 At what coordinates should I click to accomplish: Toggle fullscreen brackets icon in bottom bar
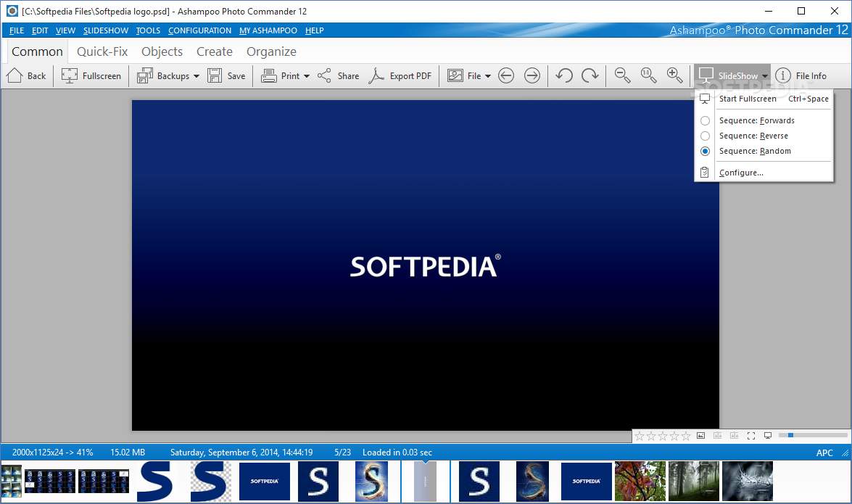pyautogui.click(x=751, y=436)
